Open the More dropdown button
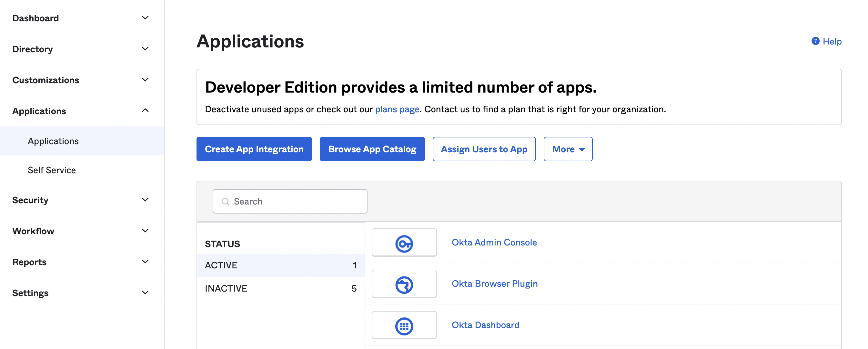The height and width of the screenshot is (349, 868). coord(568,149)
